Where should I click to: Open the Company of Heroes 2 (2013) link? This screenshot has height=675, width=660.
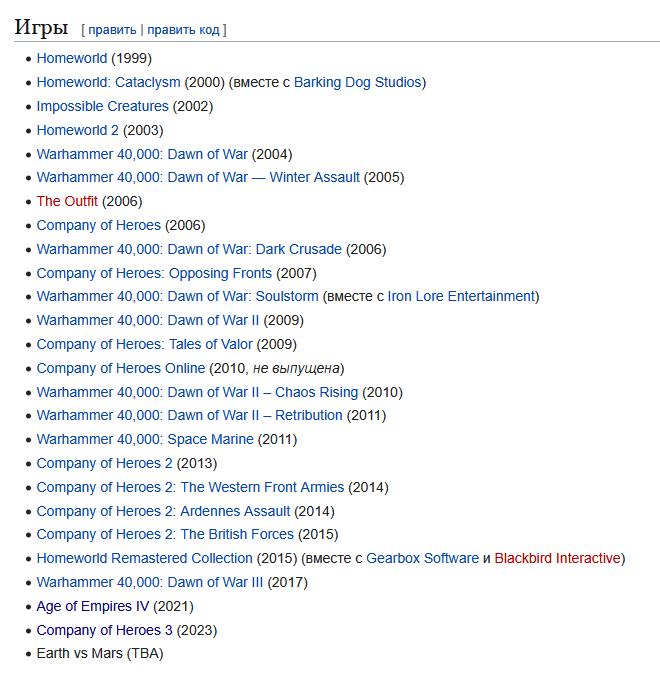click(105, 464)
